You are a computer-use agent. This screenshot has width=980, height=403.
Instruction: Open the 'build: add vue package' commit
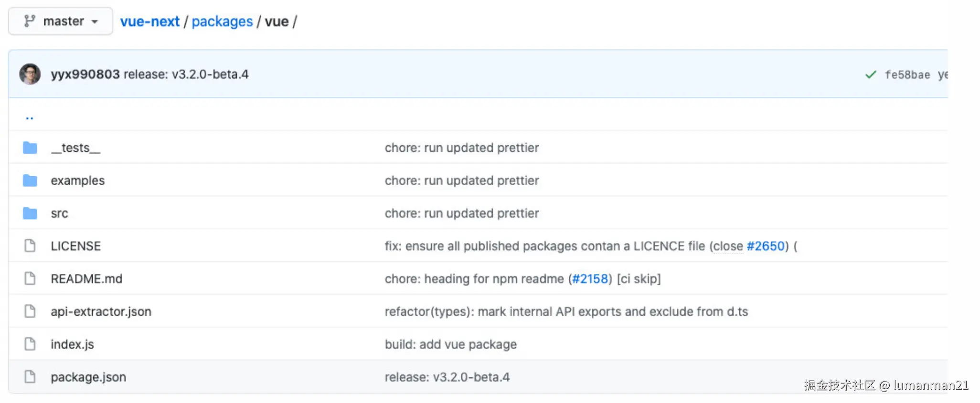point(450,344)
